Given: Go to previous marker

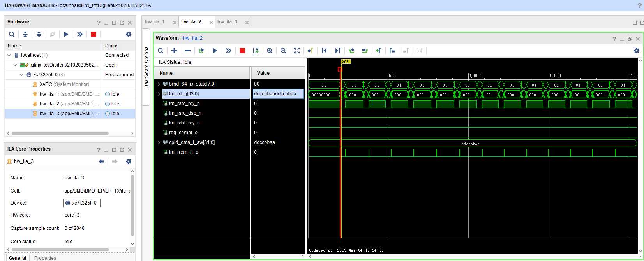Looking at the screenshot, I should 392,51.
